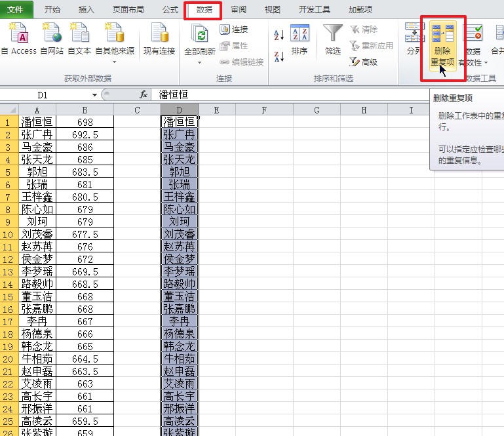This screenshot has width=504, height=436.
Task: Switch to the Review (审阅) tab
Action: [x=239, y=10]
